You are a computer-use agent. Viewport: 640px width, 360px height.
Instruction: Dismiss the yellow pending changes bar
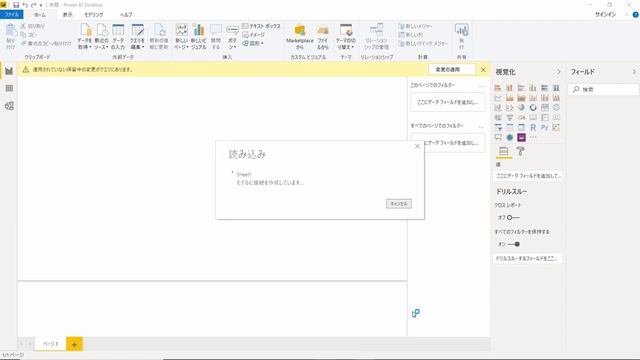(x=483, y=70)
